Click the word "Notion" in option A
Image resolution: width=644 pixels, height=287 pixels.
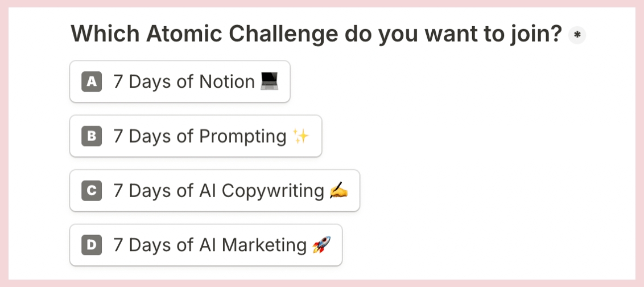pyautogui.click(x=227, y=81)
